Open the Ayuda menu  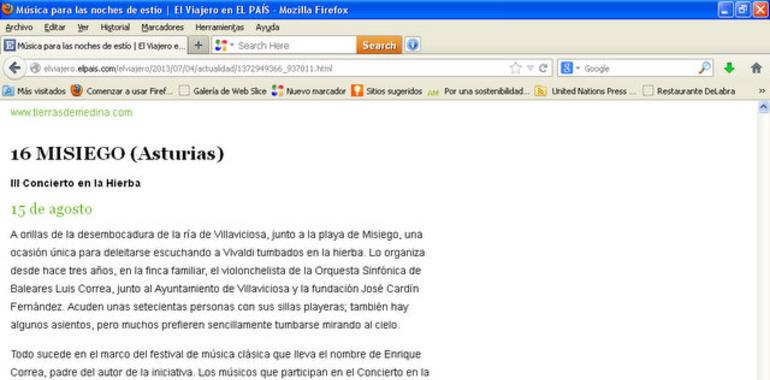(x=267, y=27)
